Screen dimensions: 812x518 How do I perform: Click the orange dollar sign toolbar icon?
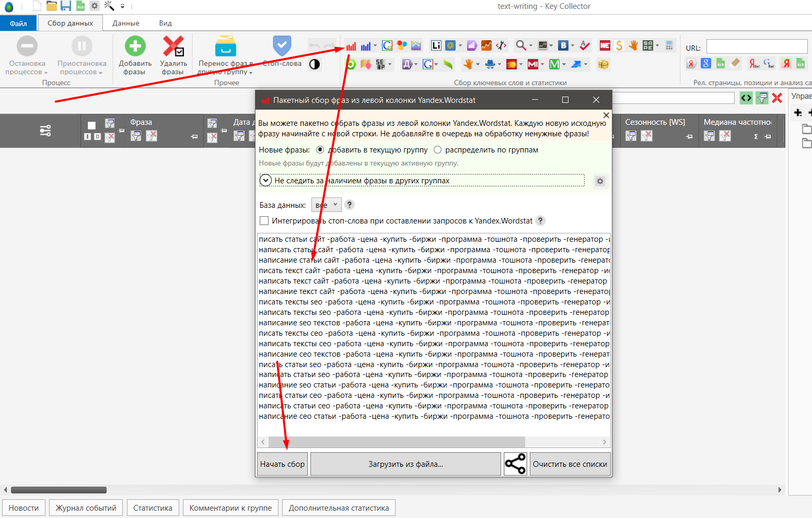(619, 45)
